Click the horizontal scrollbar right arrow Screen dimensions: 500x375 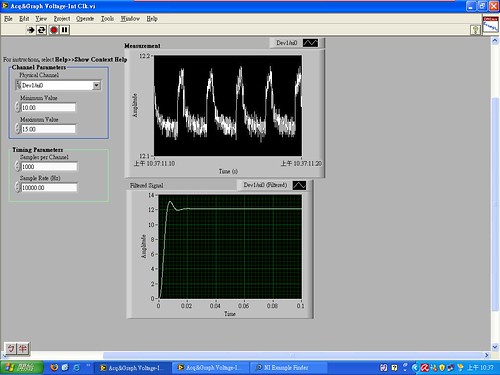coord(487,355)
